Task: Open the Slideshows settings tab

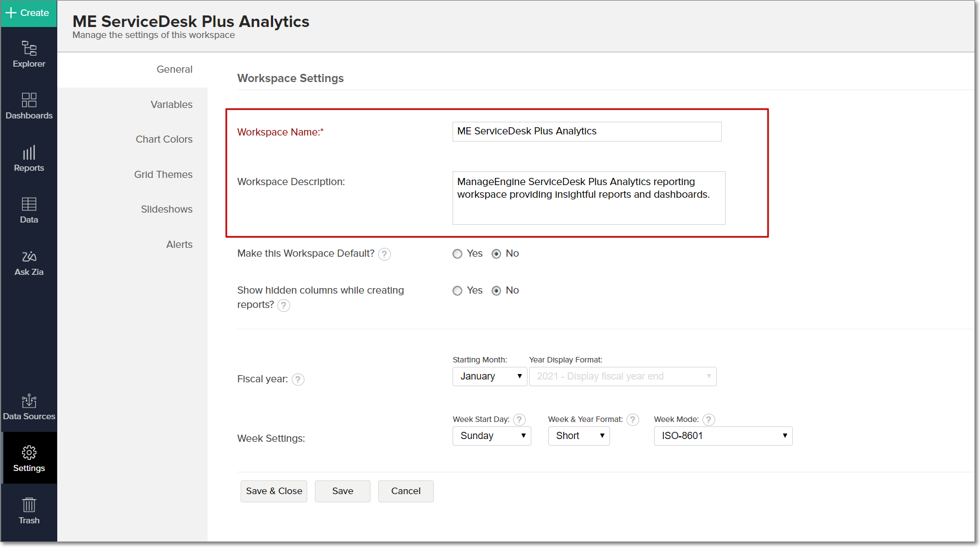Action: click(166, 209)
